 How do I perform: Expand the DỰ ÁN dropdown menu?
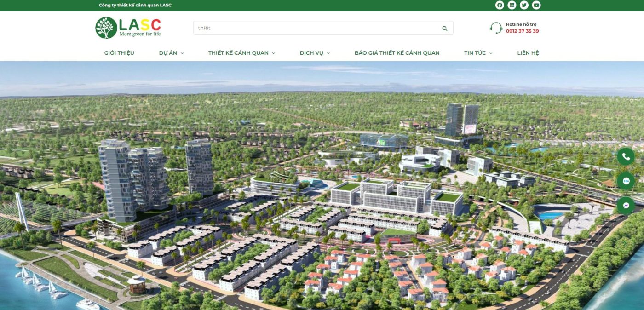point(170,52)
